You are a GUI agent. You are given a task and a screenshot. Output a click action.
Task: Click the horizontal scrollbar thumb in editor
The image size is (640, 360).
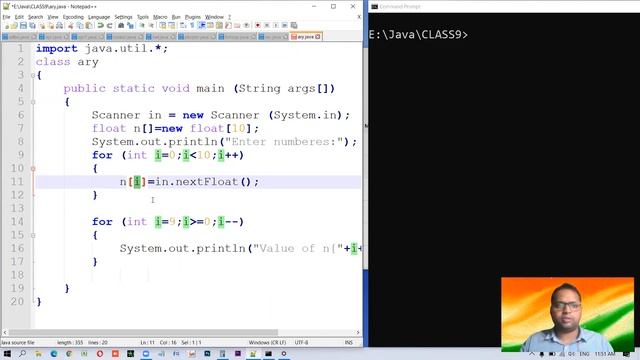(x=143, y=333)
